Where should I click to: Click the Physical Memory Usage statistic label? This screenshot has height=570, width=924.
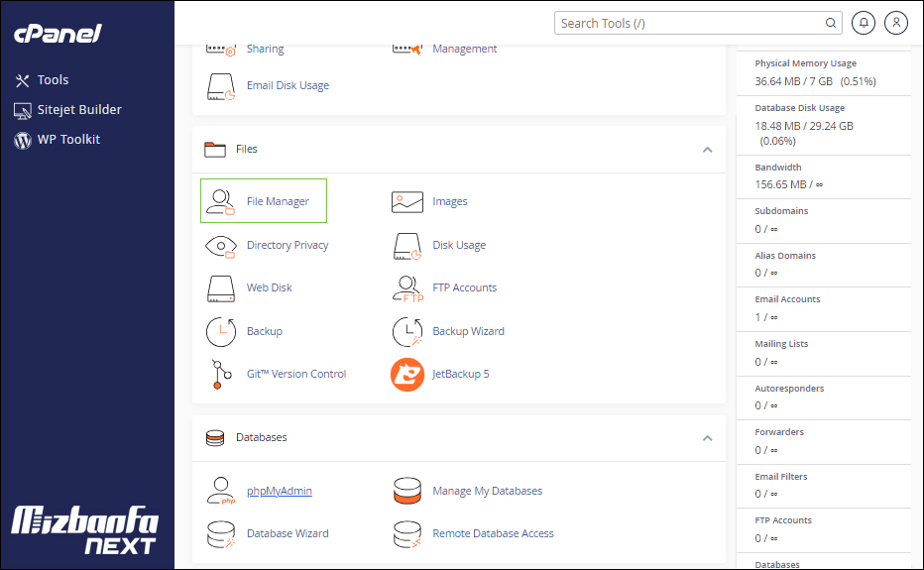[806, 63]
